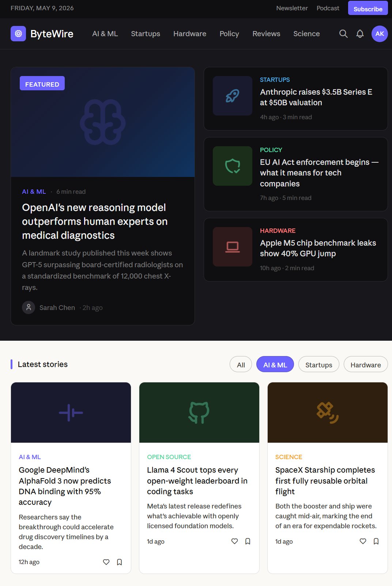Click the FEATURED badge
This screenshot has width=392, height=586.
42,83
